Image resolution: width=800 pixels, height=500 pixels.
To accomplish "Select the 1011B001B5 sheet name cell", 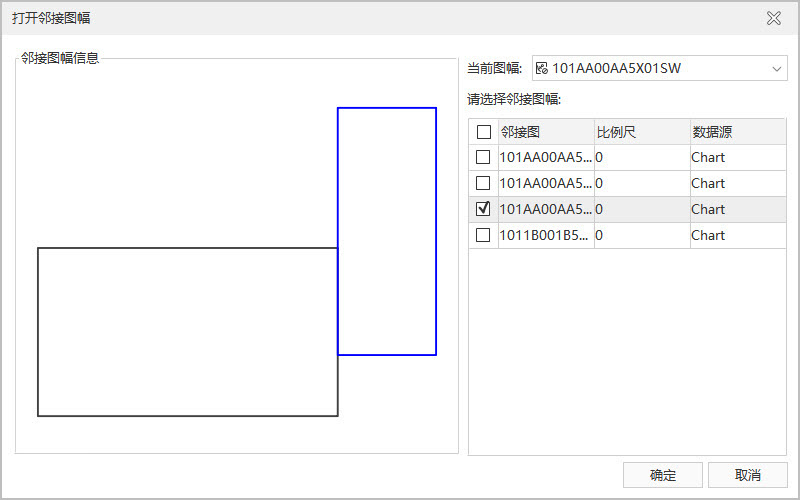I will pos(545,235).
